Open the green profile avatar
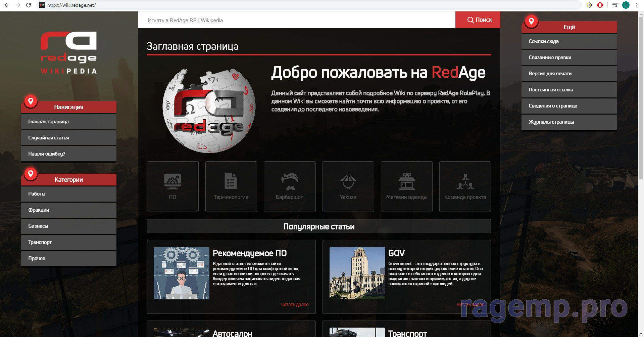 point(626,5)
